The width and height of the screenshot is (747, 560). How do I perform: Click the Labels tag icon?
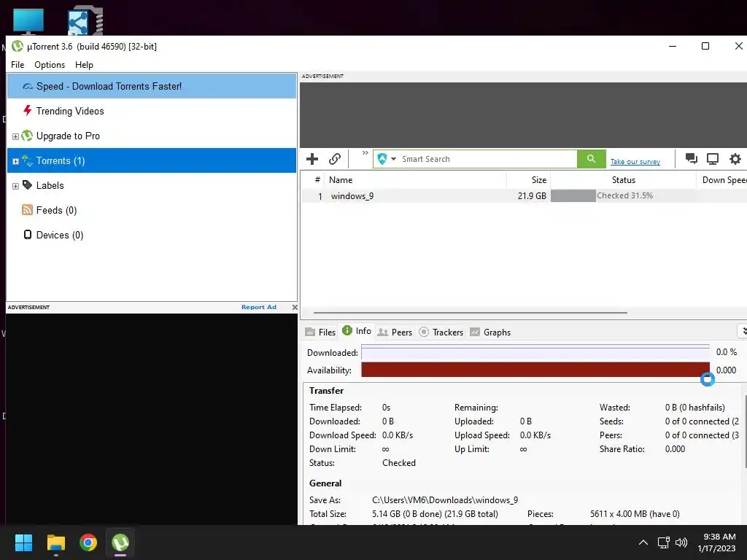(x=28, y=184)
